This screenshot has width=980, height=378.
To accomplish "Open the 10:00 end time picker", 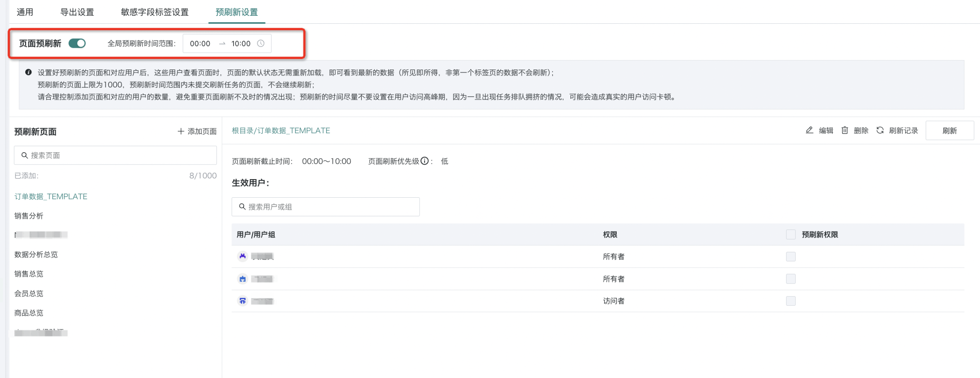I will [x=241, y=43].
